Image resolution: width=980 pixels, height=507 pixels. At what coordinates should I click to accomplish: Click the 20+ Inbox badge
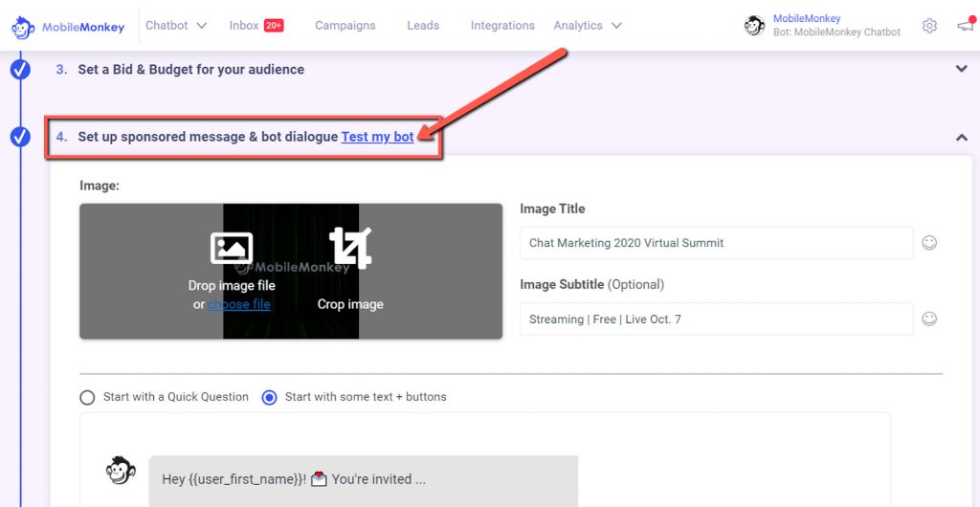[274, 26]
